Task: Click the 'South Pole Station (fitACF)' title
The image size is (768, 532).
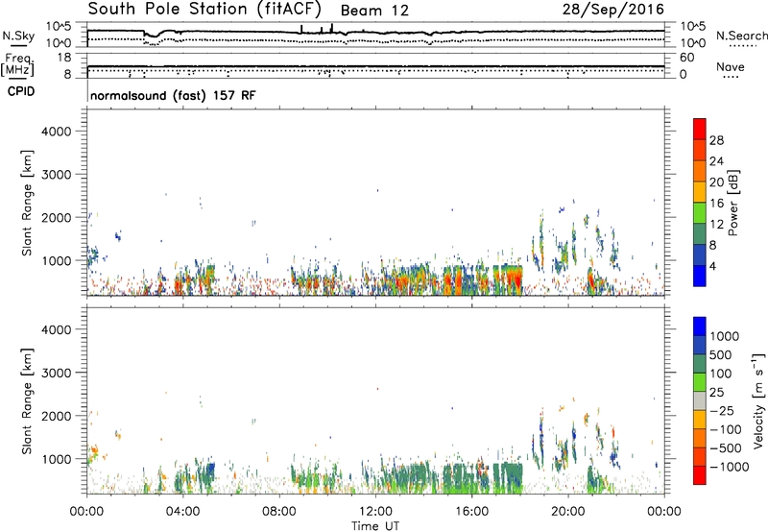Action: point(204,10)
